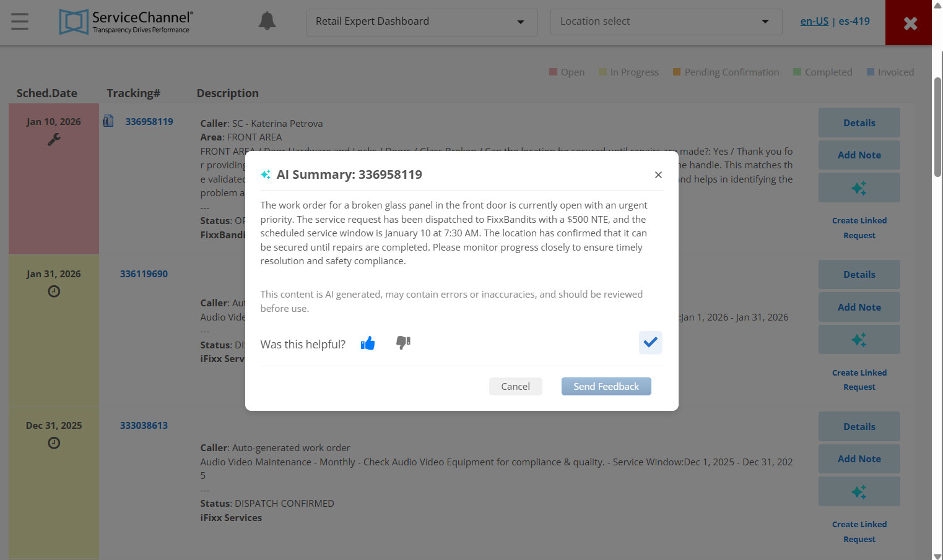Screen dimensions: 943x560
Task: Click the thumbs up helpful icon
Action: [368, 343]
